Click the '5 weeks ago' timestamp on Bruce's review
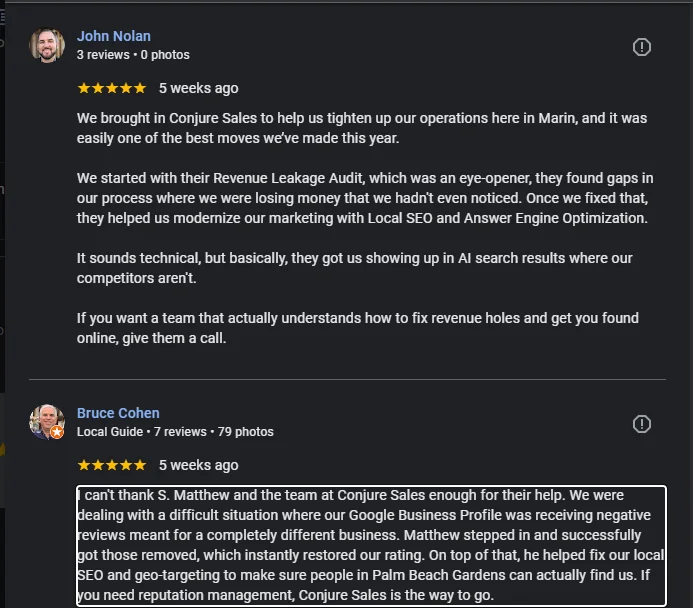 pyautogui.click(x=198, y=465)
